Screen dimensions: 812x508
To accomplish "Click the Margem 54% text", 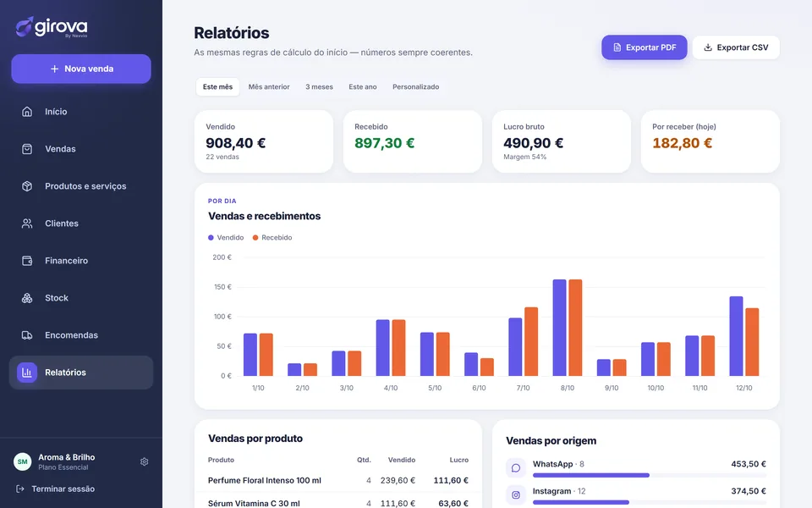I will tap(525, 157).
